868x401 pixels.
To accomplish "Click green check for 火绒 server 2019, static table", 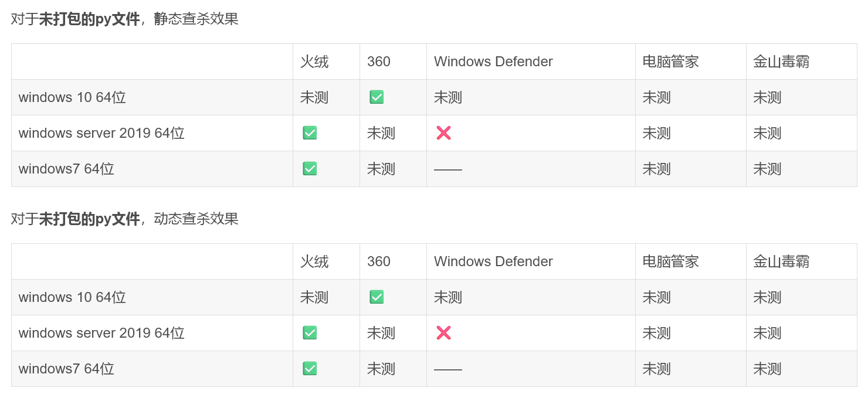I will point(310,133).
